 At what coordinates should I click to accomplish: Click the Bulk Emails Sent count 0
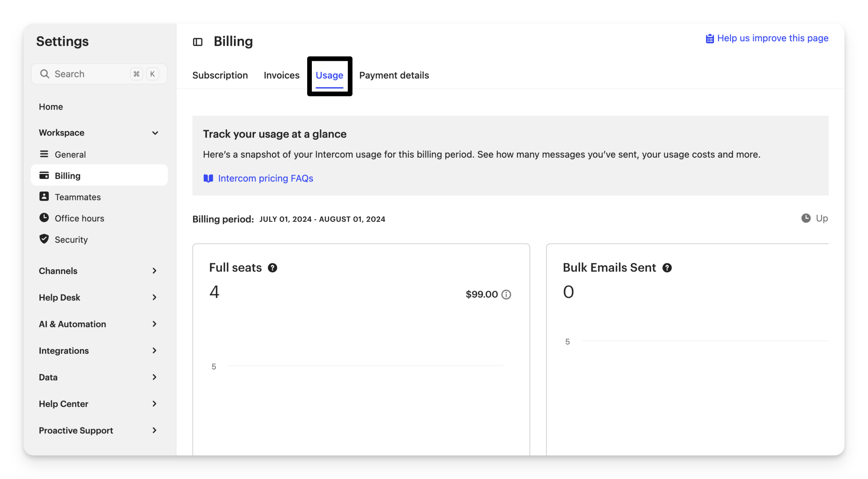(x=568, y=292)
